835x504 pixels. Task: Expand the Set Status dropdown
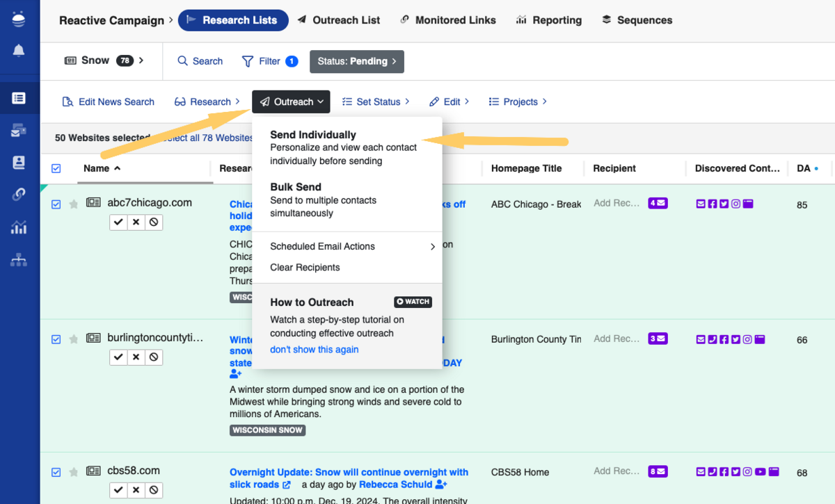(376, 101)
